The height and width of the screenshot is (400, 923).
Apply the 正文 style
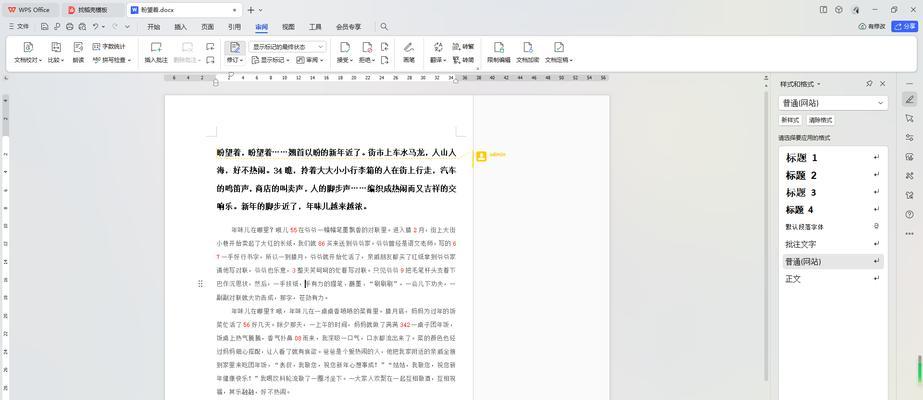(832, 279)
